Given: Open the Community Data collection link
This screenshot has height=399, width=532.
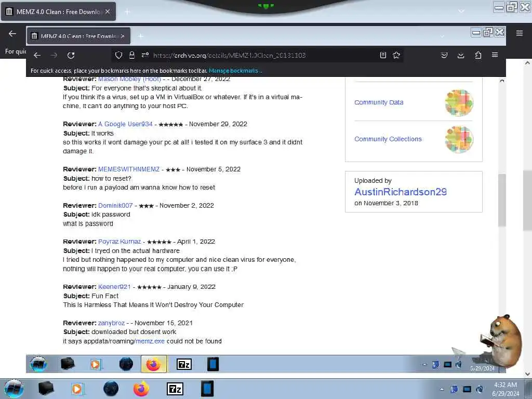Looking at the screenshot, I should (379, 102).
